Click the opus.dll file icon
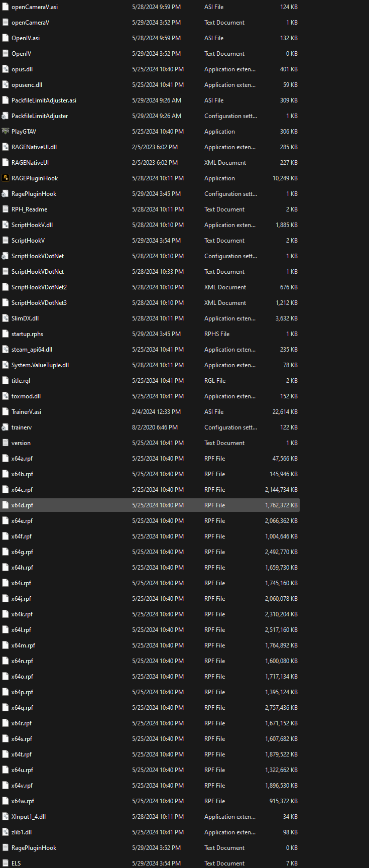Viewport: 369px width, 868px height. tap(6, 69)
